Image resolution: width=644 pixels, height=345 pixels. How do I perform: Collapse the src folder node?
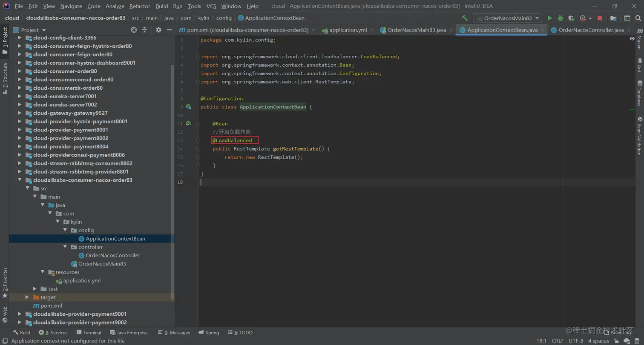click(x=27, y=188)
